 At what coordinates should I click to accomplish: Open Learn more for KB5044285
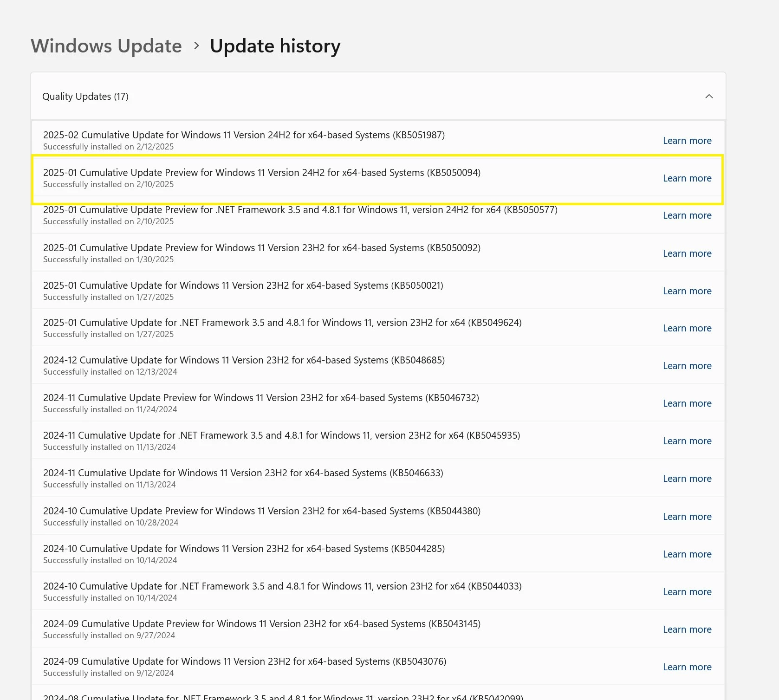687,554
